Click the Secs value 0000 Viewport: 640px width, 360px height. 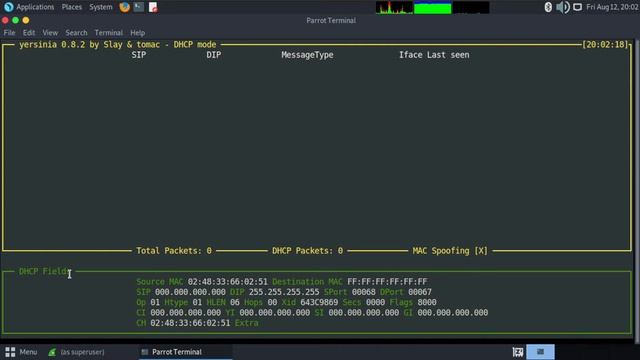pos(376,302)
